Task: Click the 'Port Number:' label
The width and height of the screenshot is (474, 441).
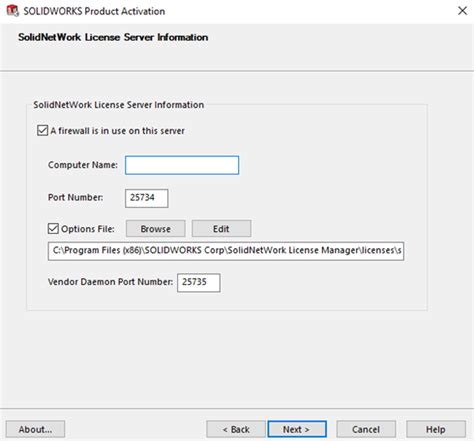Action: point(76,197)
